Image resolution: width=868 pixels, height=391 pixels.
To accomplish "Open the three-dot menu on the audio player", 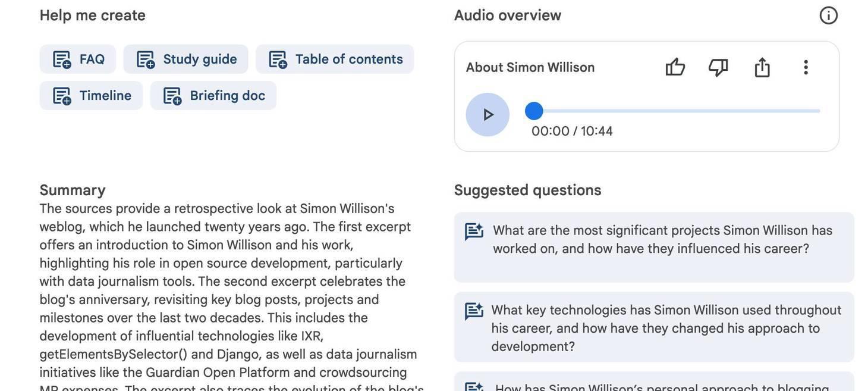I will [804, 67].
